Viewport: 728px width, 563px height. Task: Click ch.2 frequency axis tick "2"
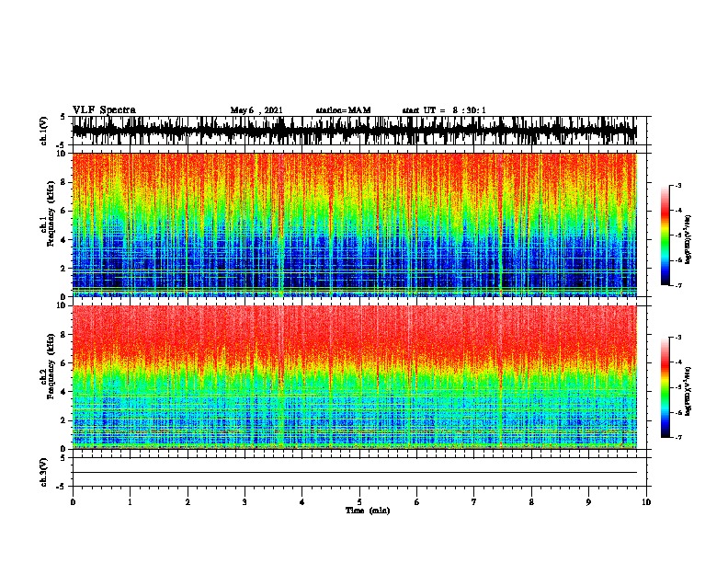(64, 420)
